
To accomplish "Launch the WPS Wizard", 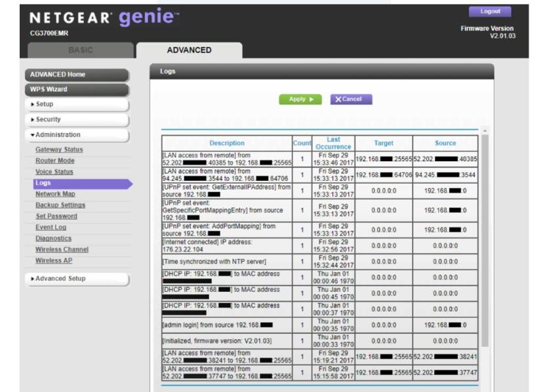I will [77, 90].
